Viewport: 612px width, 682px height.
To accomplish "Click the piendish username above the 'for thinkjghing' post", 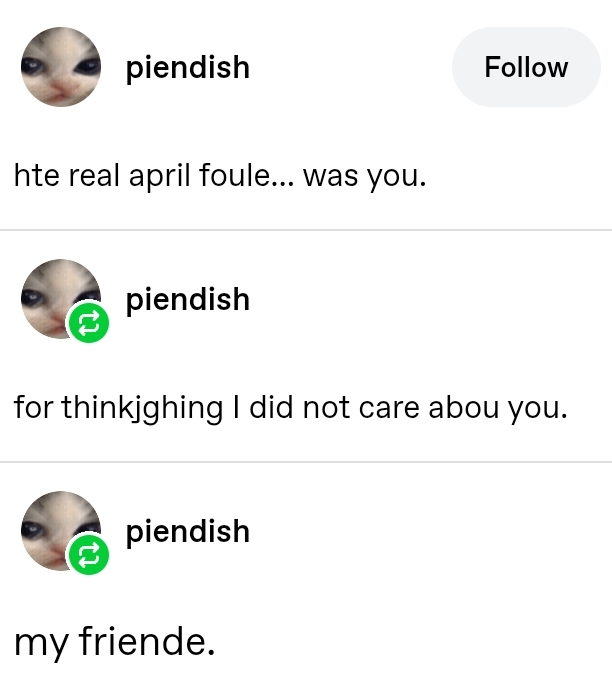I will click(x=187, y=299).
